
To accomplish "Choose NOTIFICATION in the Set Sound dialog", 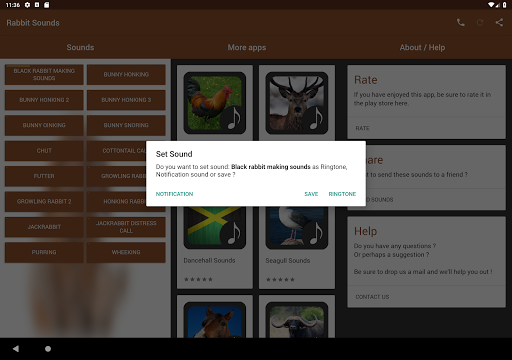I will [x=174, y=194].
